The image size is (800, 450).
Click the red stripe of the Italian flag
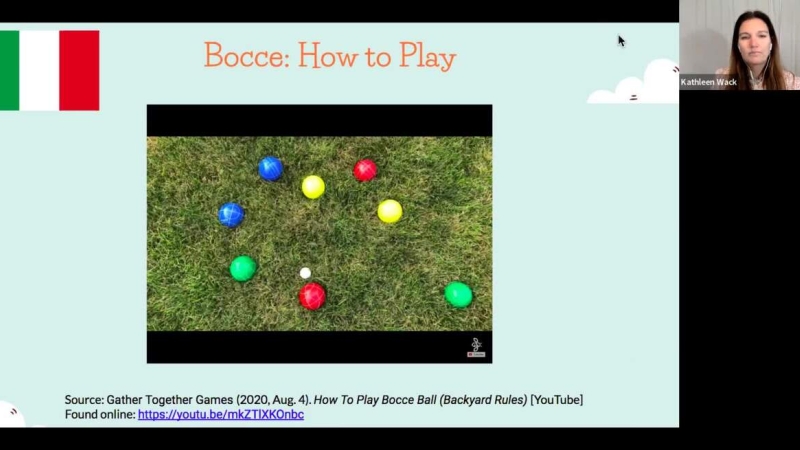[79, 70]
